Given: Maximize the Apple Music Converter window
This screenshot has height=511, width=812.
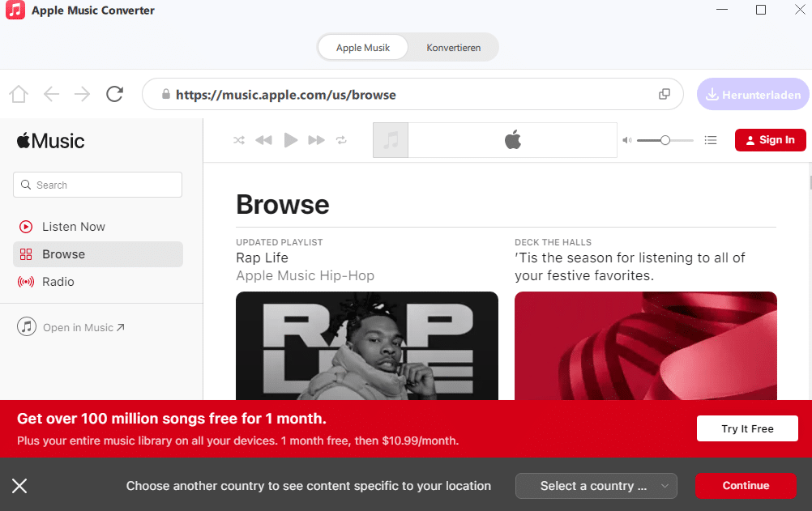Looking at the screenshot, I should [x=761, y=10].
